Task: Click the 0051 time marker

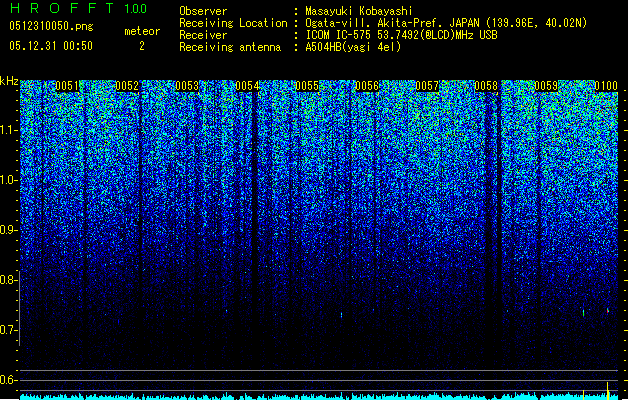Action: coord(67,86)
